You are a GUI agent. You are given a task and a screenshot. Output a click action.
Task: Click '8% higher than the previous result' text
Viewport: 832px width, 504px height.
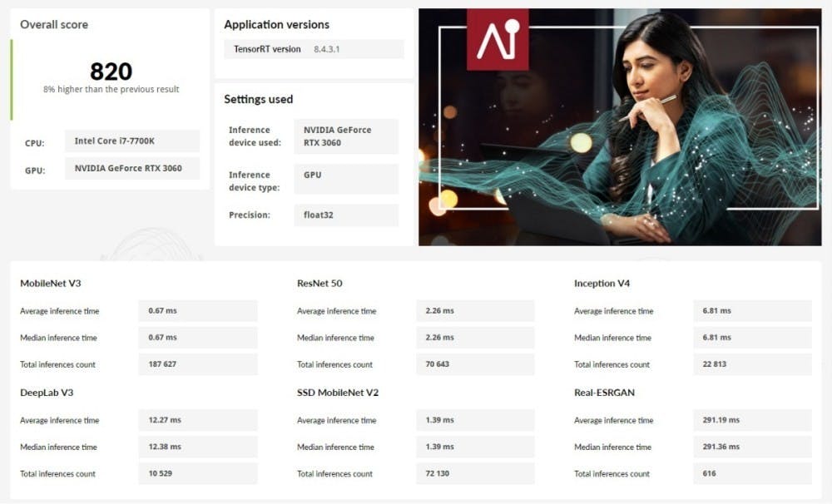(111, 89)
